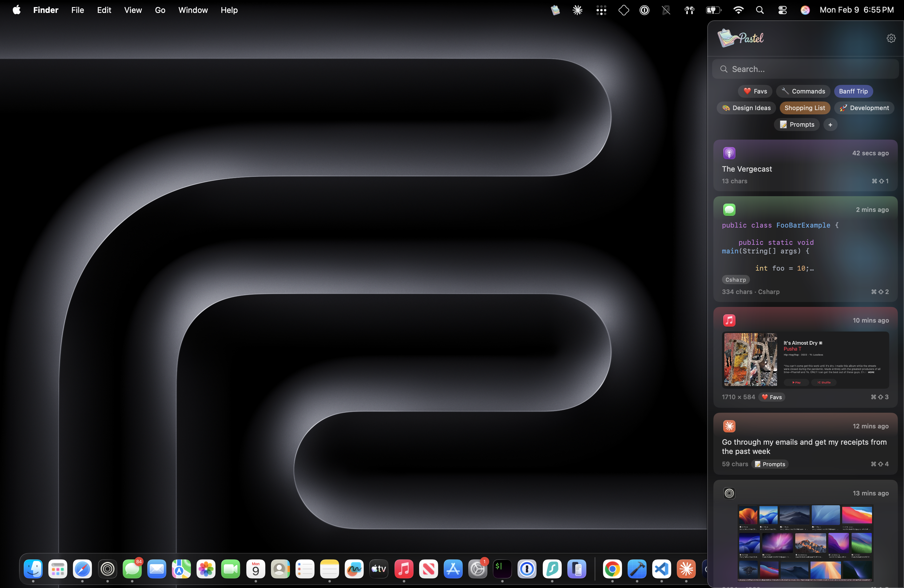Select the It's Almost Dry image clip
Screen dimensions: 904x588
click(x=805, y=359)
